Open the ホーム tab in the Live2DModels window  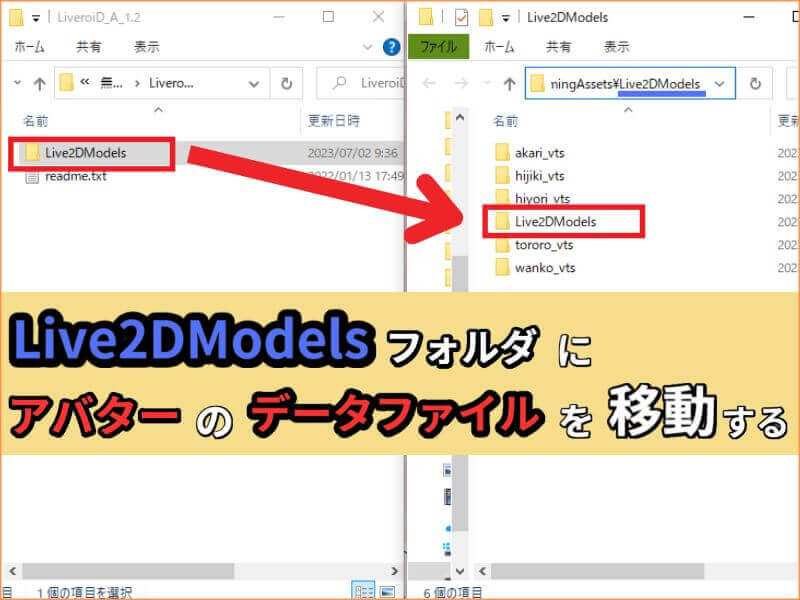(x=499, y=47)
